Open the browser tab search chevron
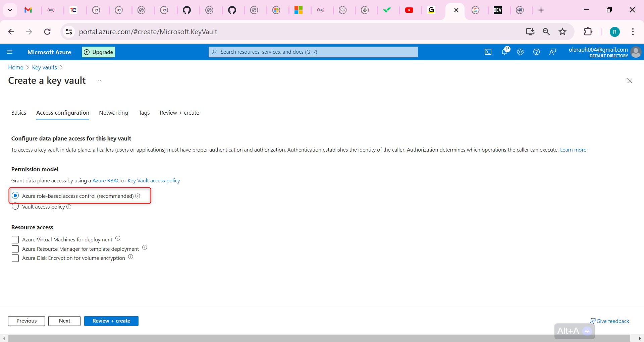This screenshot has width=644, height=342. click(10, 10)
